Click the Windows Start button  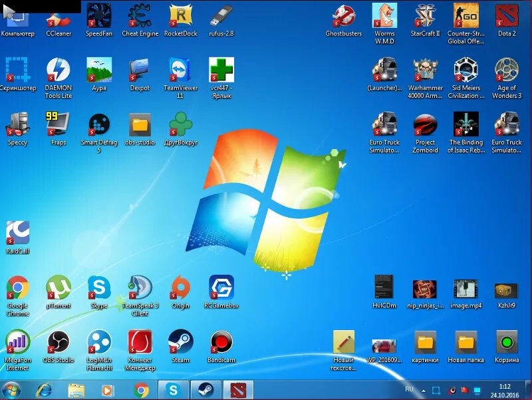11,390
